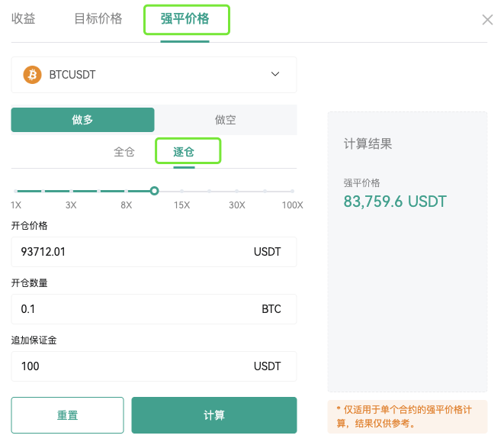The height and width of the screenshot is (445, 504).
Task: Select the 做多 long toggle
Action: (82, 120)
